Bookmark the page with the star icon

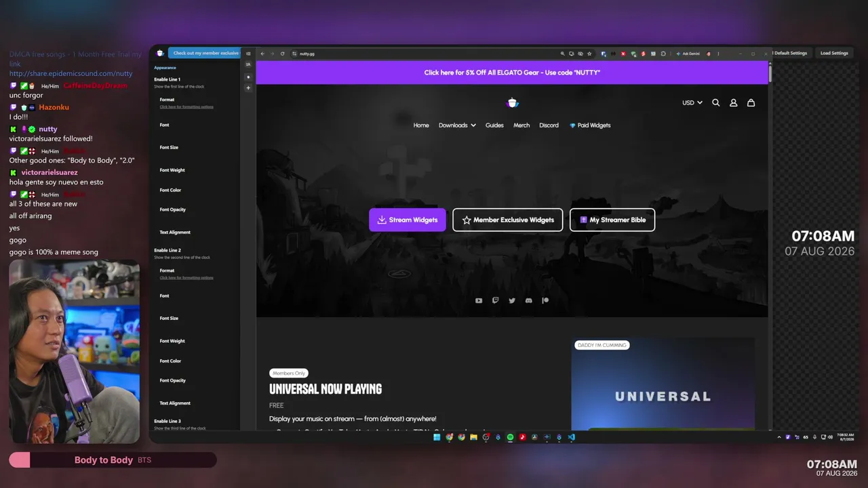click(x=589, y=54)
